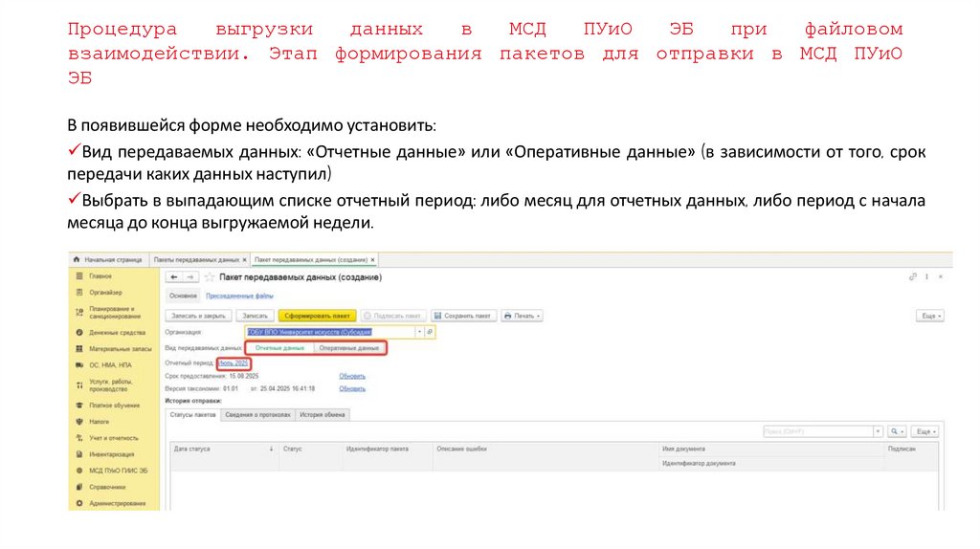Click the Записать button

coord(255,316)
